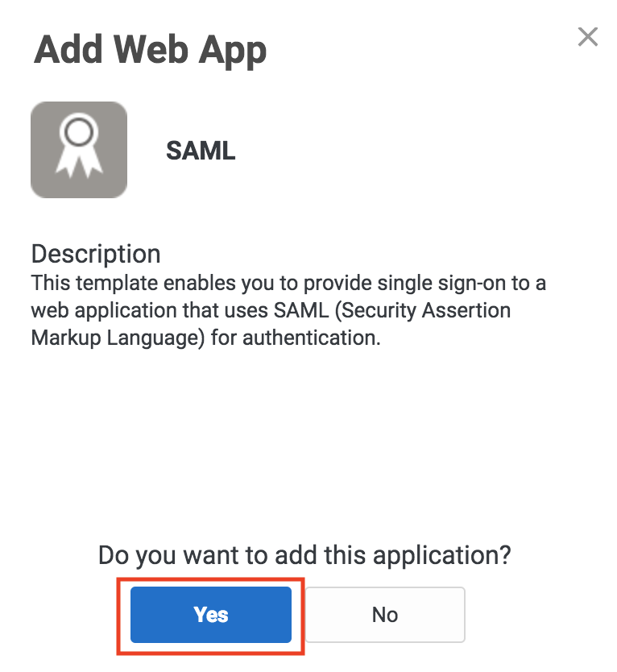
Task: Click the Add Web App title
Action: coord(150,52)
